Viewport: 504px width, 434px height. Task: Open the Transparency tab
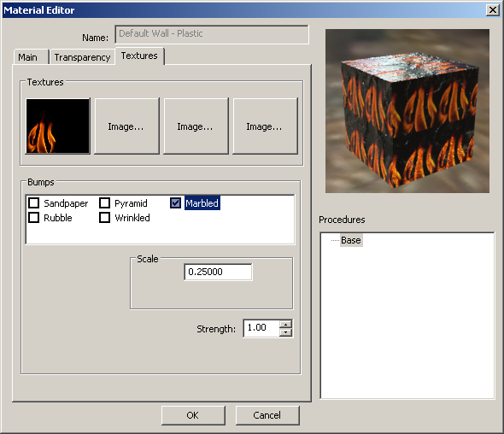[82, 57]
